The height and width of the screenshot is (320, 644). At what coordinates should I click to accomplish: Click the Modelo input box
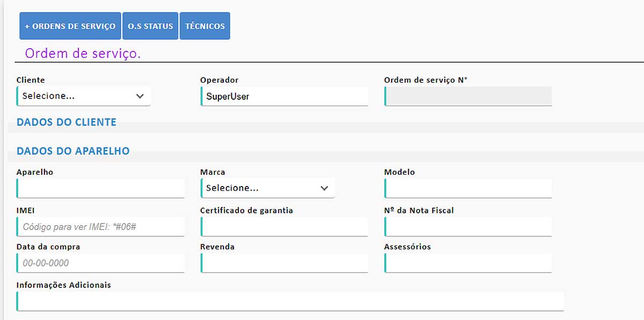(467, 188)
